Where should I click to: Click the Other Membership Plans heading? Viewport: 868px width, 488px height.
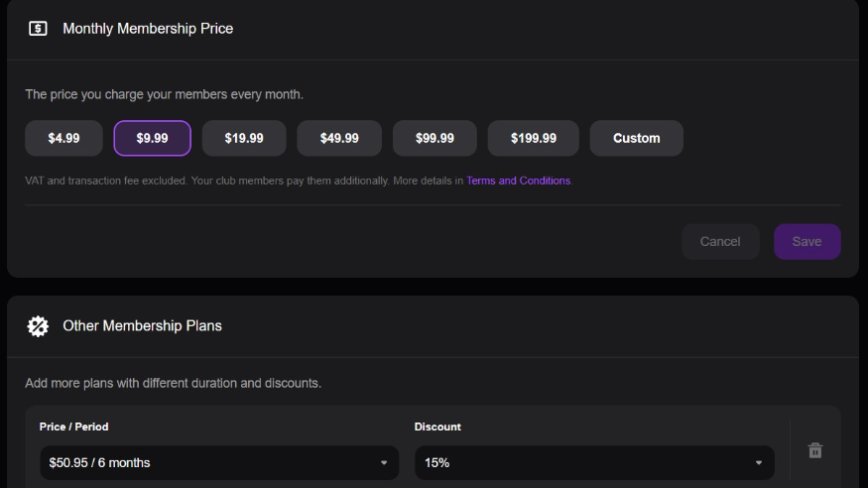pyautogui.click(x=142, y=325)
